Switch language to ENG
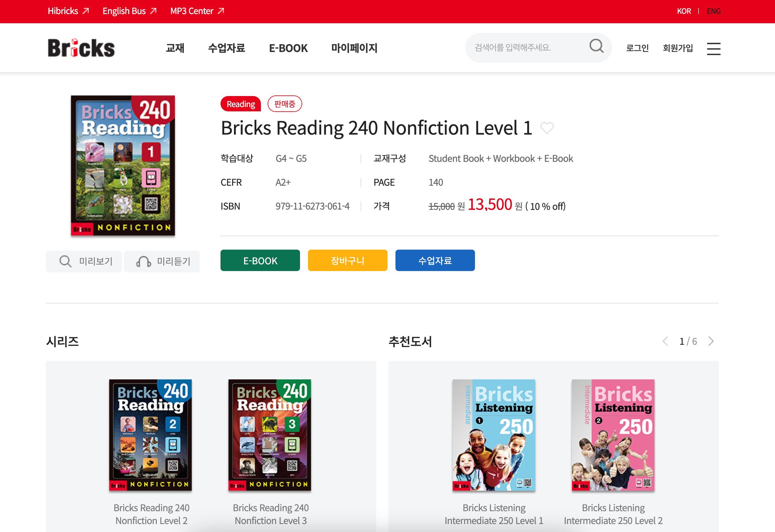Viewport: 775px width, 532px height. (713, 11)
